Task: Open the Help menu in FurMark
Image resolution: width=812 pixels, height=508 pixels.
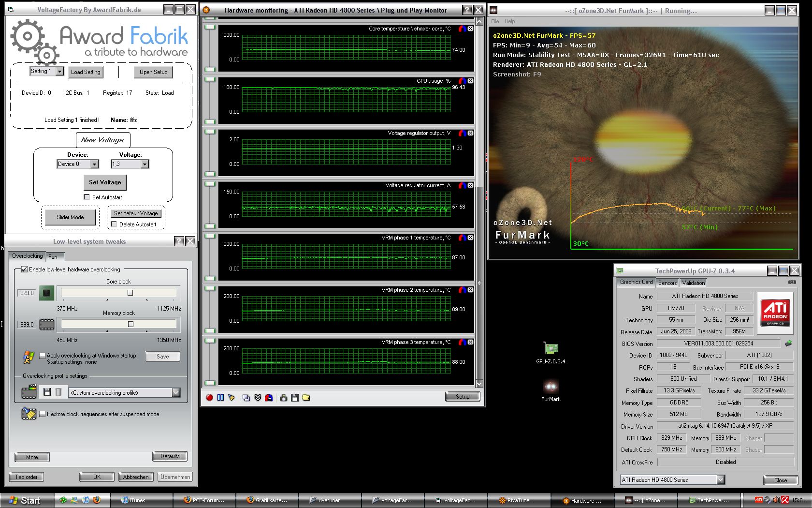Action: pyautogui.click(x=509, y=21)
